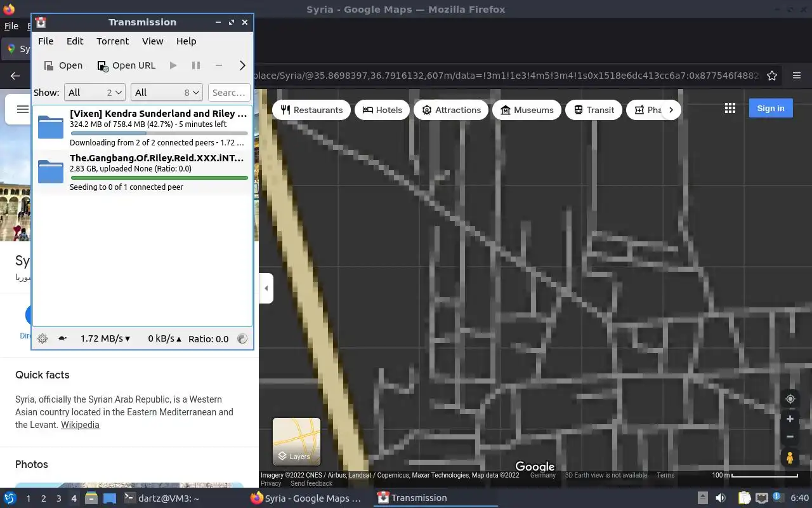Select the folder icon of the Vixen torrent
Image resolution: width=812 pixels, height=508 pixels.
pos(51,127)
